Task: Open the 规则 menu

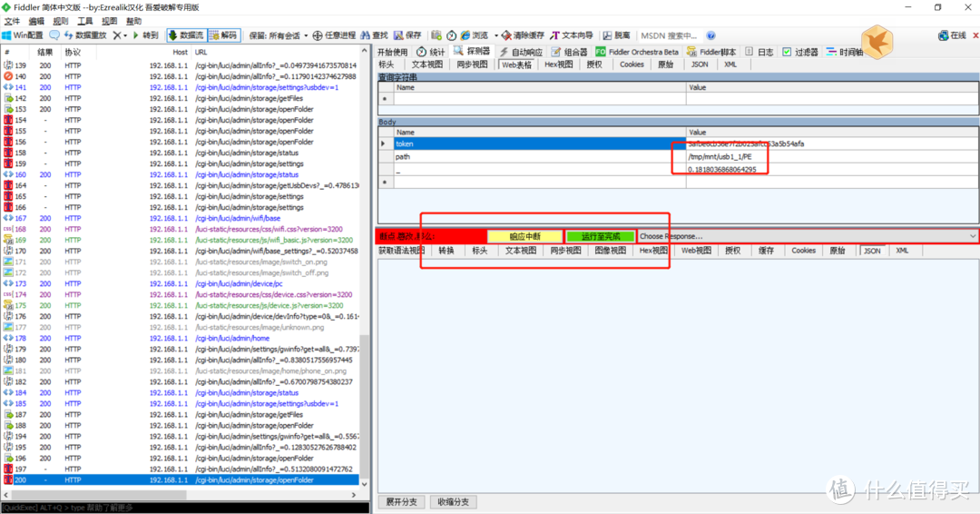Action: (x=61, y=21)
